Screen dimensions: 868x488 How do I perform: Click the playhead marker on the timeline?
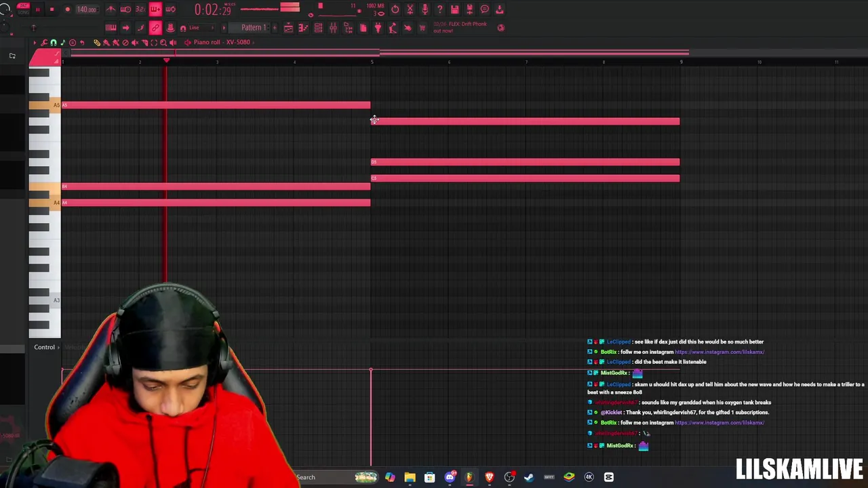166,61
